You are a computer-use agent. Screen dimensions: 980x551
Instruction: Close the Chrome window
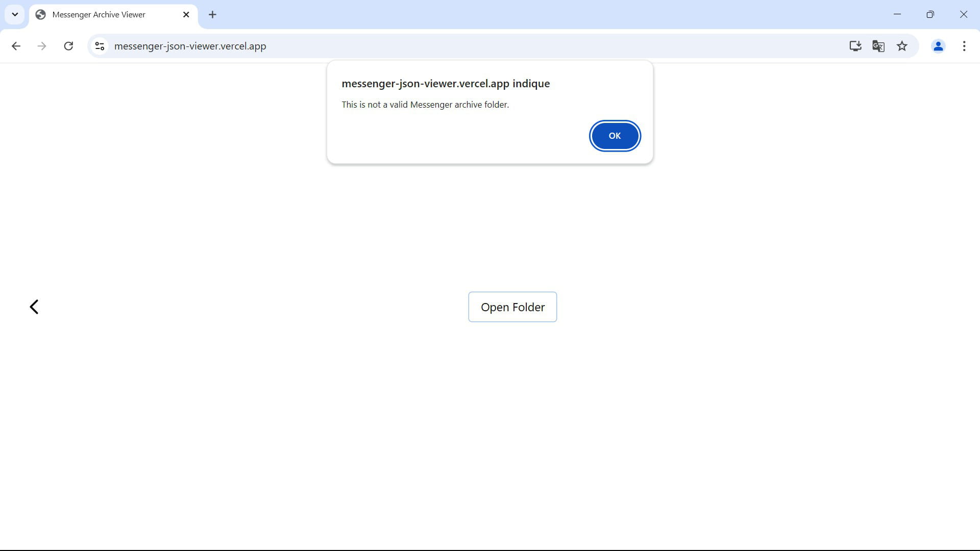pyautogui.click(x=964, y=14)
